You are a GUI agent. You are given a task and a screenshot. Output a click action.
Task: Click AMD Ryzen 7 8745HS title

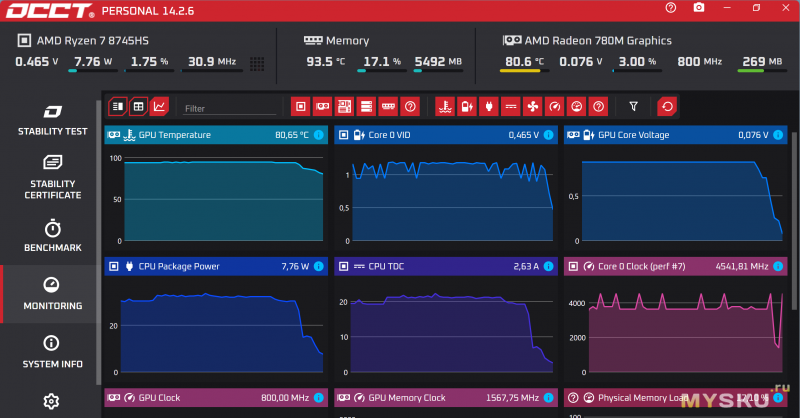92,40
